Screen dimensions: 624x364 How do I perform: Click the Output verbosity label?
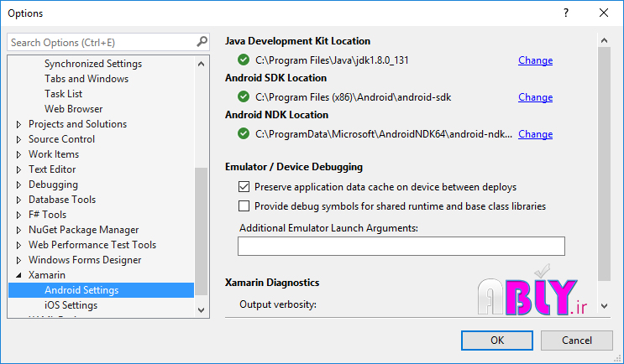(x=278, y=304)
